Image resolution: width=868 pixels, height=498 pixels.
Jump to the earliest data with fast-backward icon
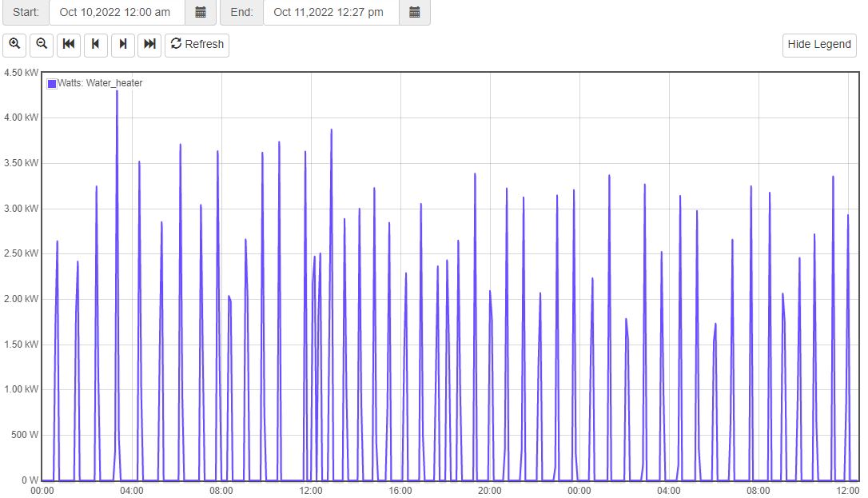(69, 45)
